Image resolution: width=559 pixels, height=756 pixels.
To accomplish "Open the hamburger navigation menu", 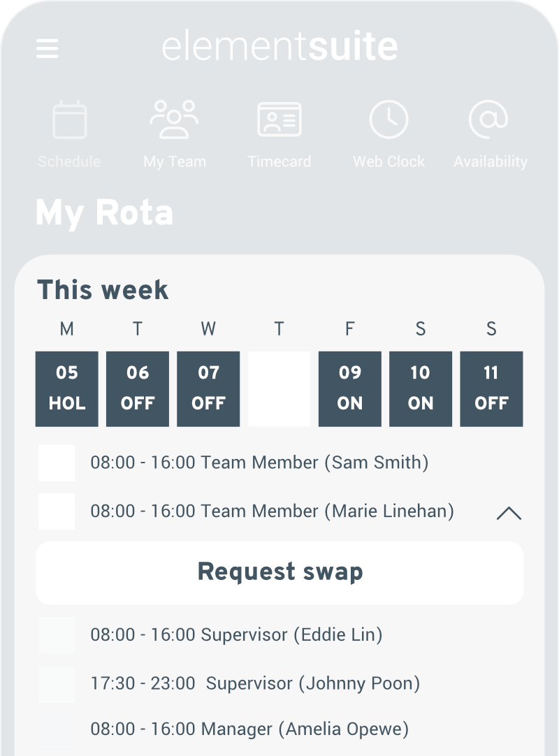I will click(47, 49).
